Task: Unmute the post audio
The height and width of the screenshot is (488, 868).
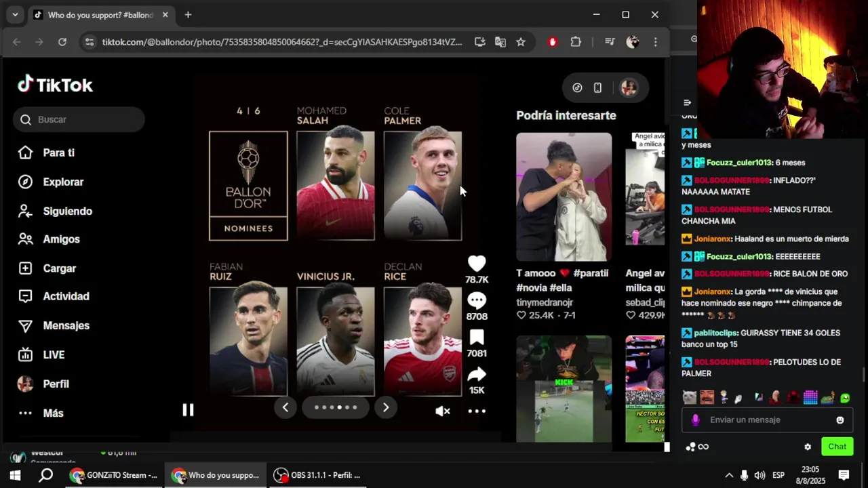Action: (x=443, y=411)
